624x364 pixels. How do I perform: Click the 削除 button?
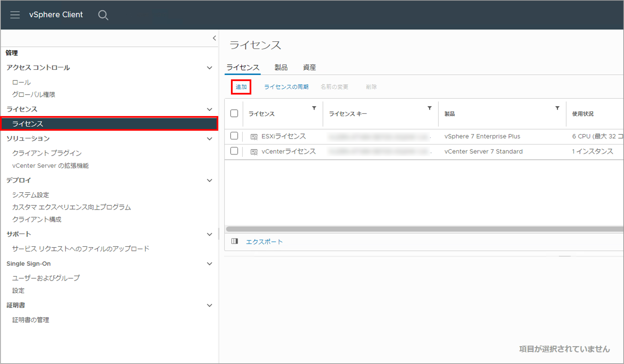(371, 87)
